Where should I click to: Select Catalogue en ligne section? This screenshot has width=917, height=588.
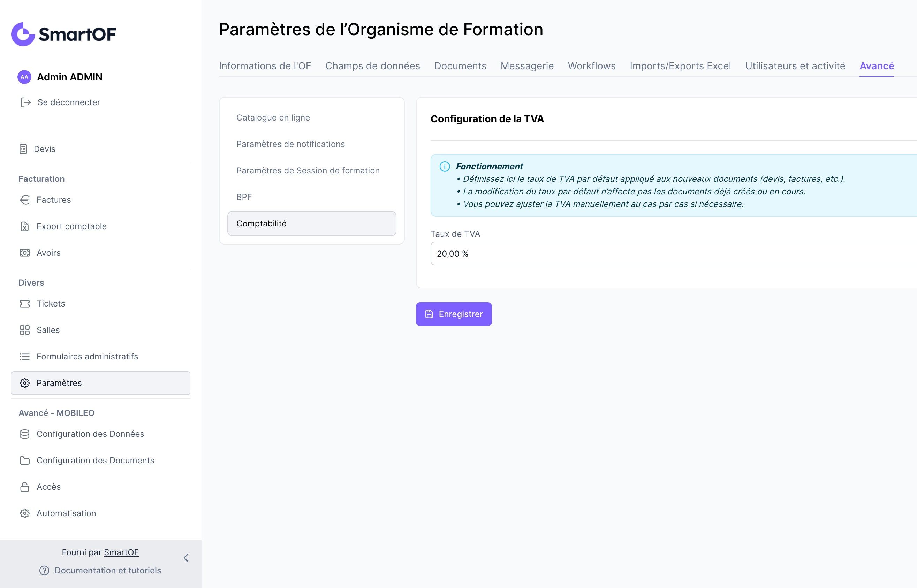coord(273,118)
